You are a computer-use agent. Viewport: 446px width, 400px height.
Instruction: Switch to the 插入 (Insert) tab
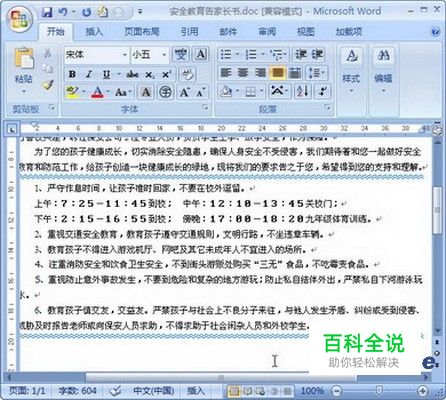94,32
